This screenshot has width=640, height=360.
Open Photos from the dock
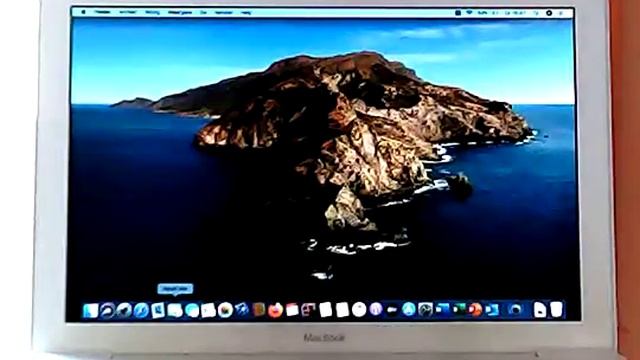click(225, 310)
